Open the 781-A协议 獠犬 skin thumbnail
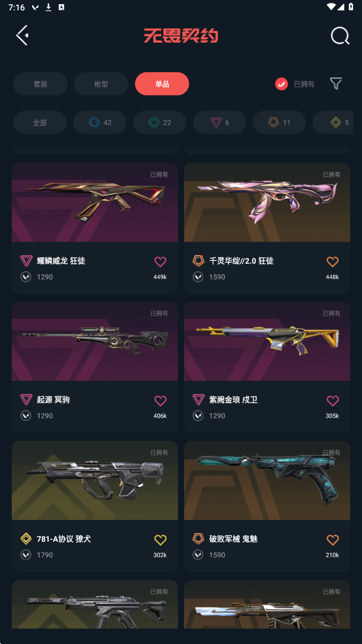 click(95, 480)
